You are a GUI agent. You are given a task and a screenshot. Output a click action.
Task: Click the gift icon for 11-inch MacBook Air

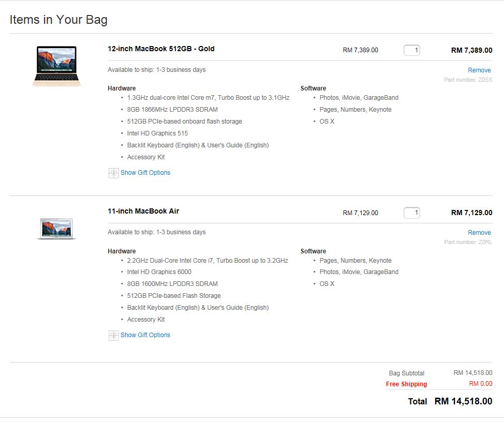point(113,336)
